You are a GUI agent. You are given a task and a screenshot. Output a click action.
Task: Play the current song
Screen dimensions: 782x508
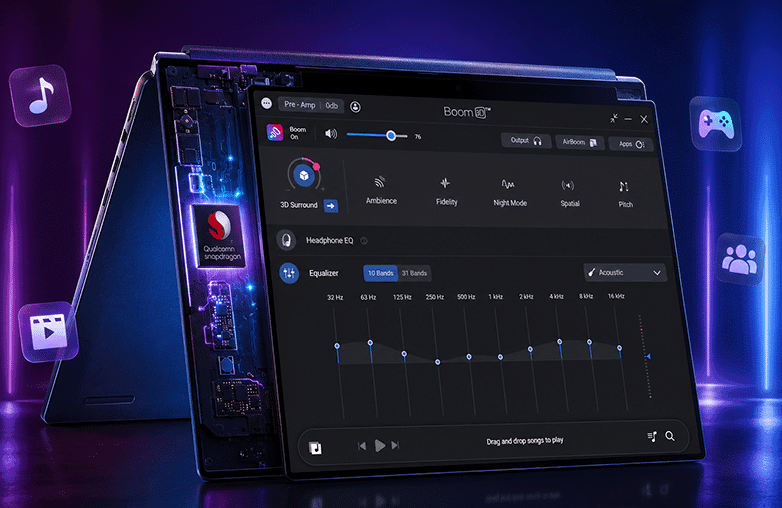380,445
